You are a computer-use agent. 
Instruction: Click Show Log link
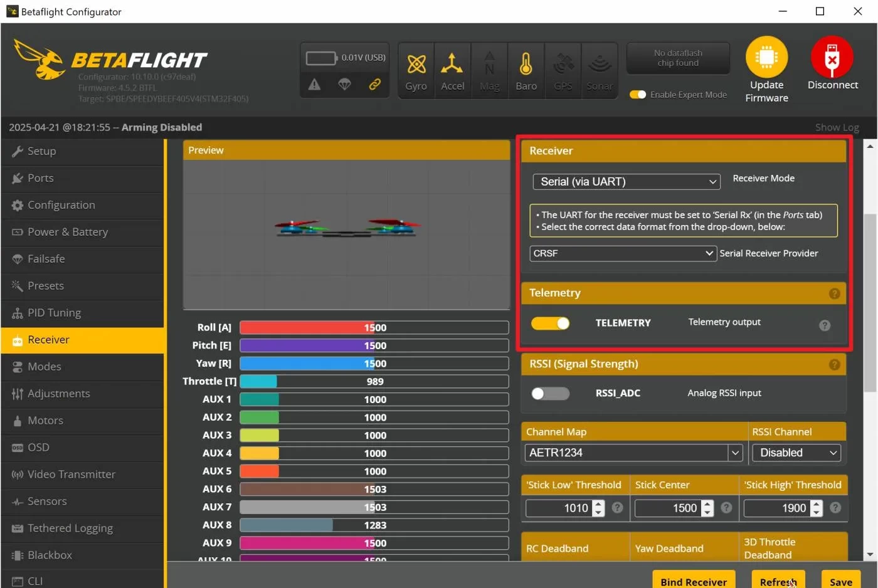[x=837, y=127]
